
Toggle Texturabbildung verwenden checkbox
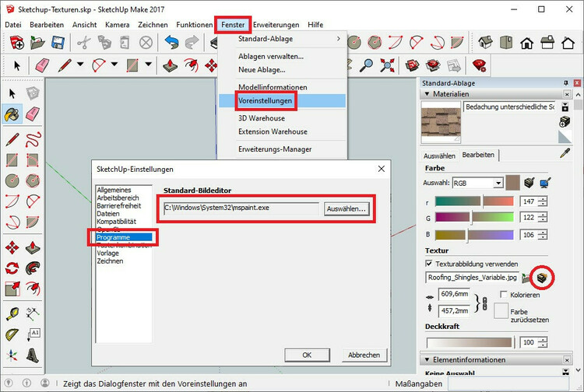pos(429,264)
